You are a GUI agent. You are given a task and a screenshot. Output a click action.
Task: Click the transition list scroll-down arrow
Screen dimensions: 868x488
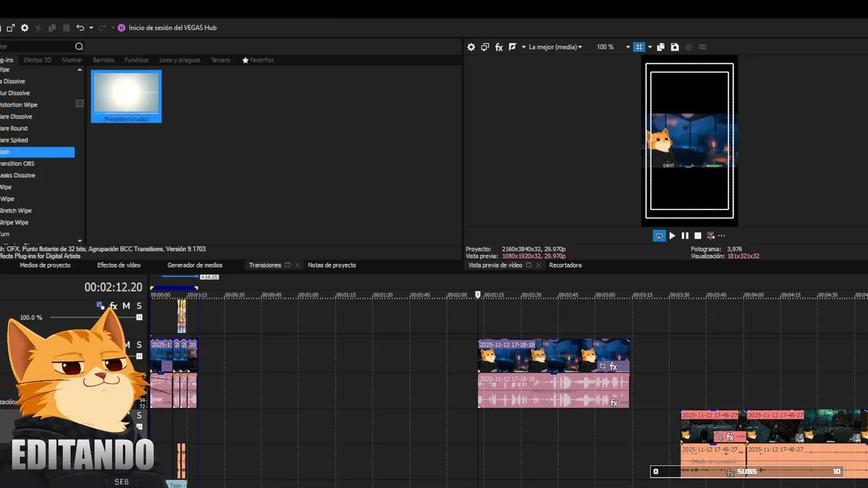tap(80, 241)
